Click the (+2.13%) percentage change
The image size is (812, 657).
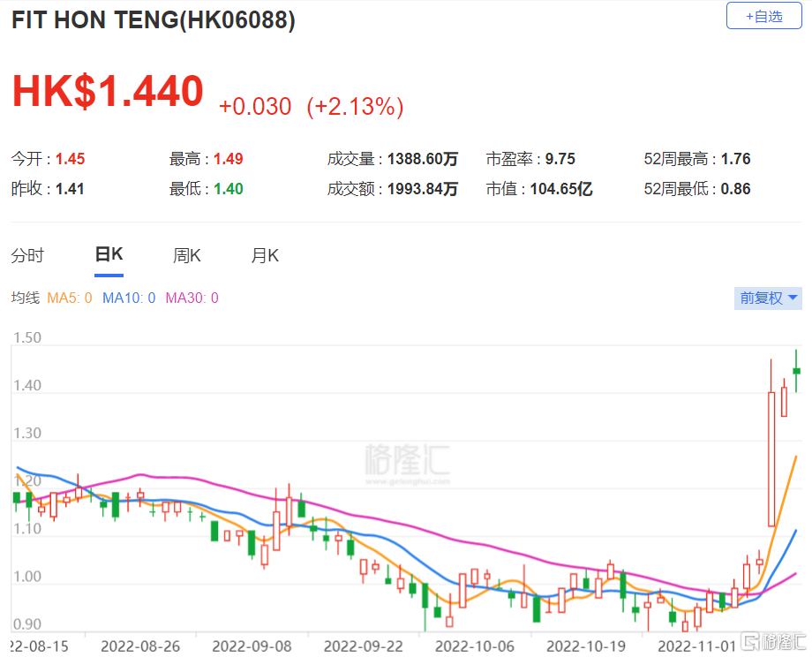pos(355,107)
